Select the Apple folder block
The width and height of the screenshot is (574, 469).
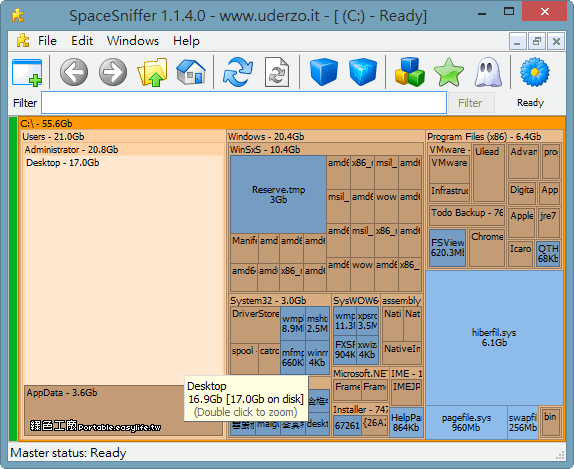tap(521, 223)
